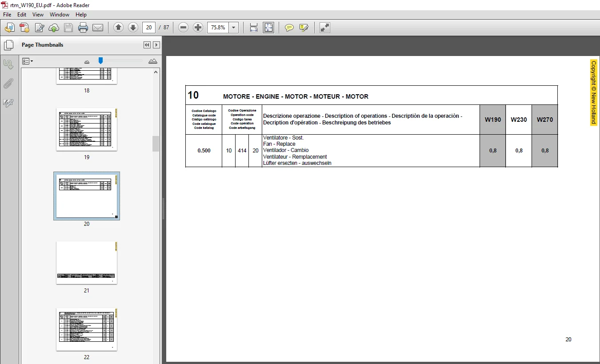Enlarge thumbnails with large mountain icon

153,61
